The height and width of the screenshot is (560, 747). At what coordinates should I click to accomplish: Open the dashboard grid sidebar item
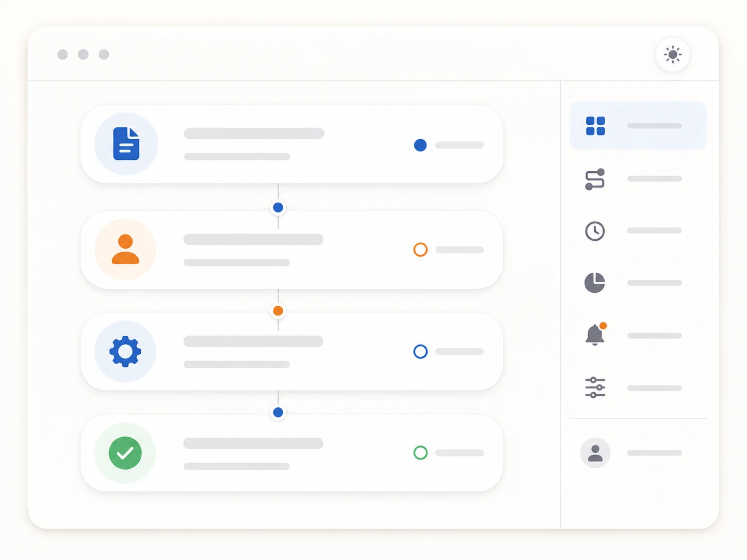tap(638, 125)
